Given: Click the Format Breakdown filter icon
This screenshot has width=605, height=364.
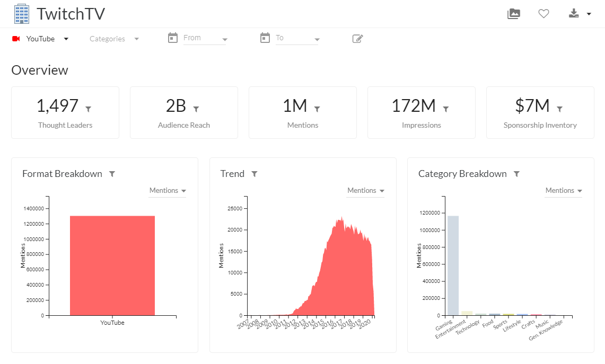Looking at the screenshot, I should tap(112, 174).
